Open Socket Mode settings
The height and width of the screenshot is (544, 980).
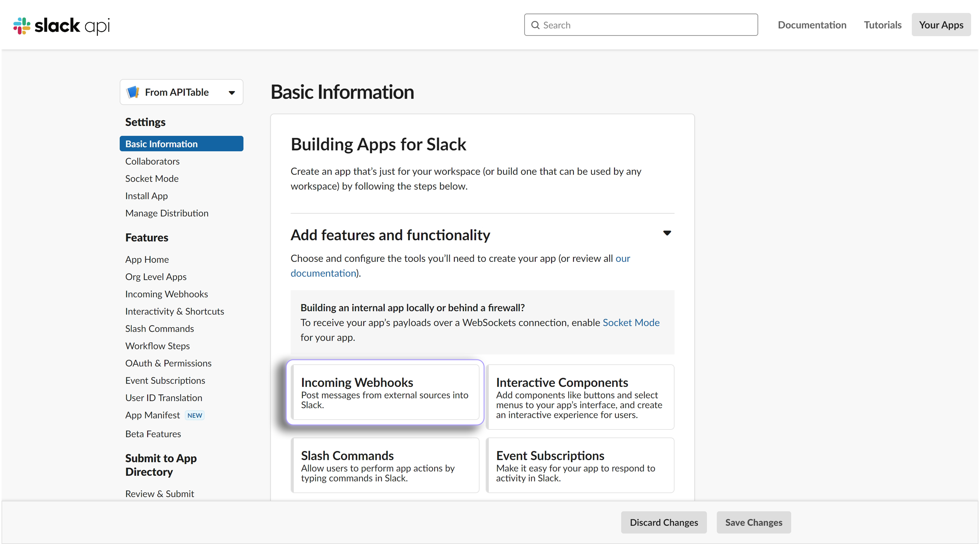coord(152,178)
